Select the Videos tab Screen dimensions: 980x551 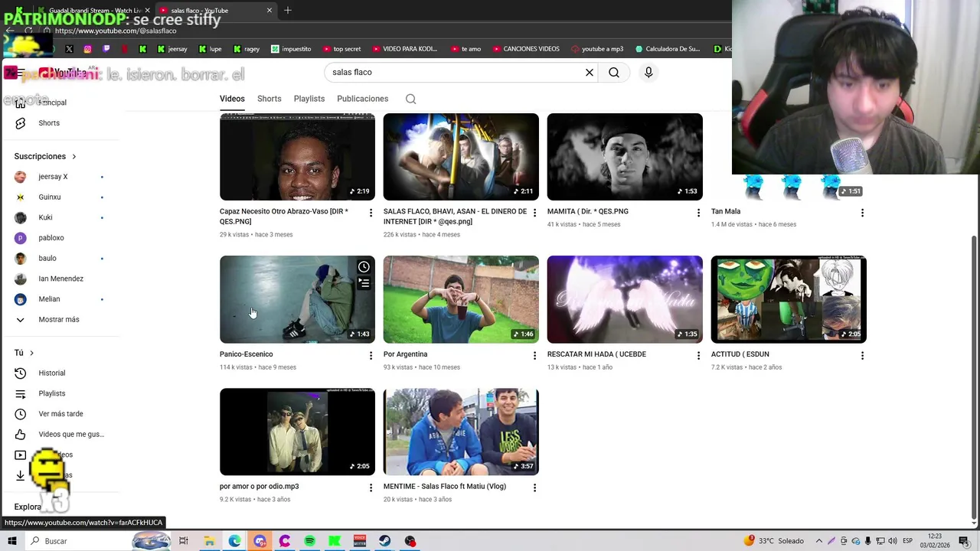232,99
